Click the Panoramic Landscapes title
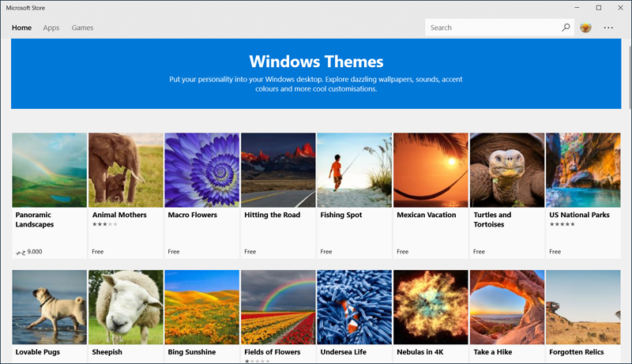Viewport: 632px width, 364px height. coord(35,220)
